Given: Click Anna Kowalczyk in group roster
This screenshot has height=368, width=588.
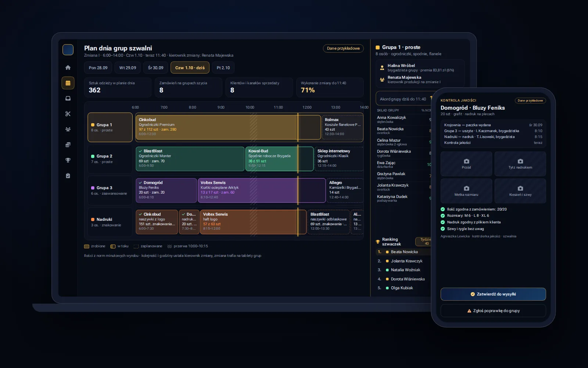Looking at the screenshot, I should click(x=391, y=118).
